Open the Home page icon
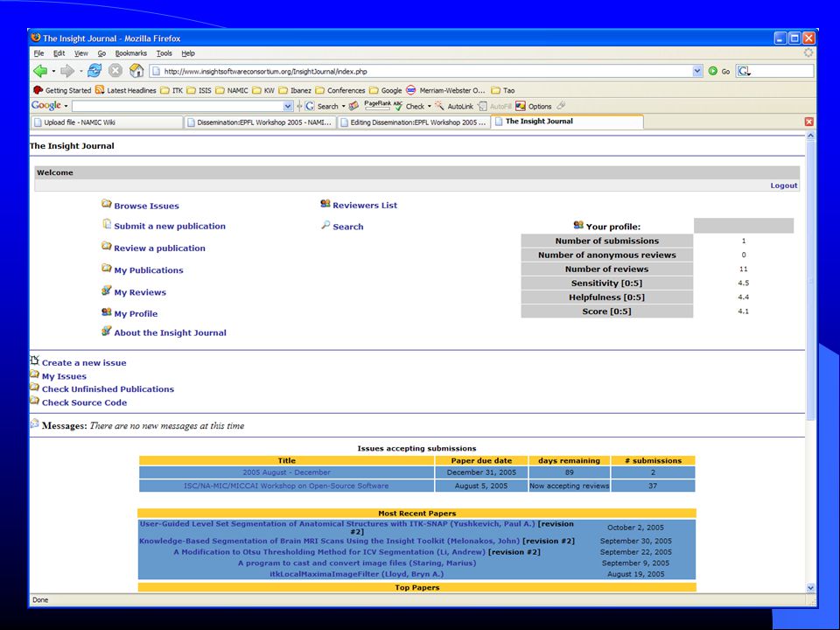This screenshot has width=840, height=630. coord(136,70)
